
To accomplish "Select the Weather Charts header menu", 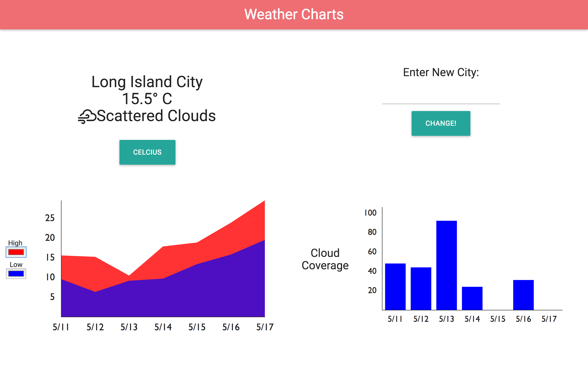I will 294,15.
